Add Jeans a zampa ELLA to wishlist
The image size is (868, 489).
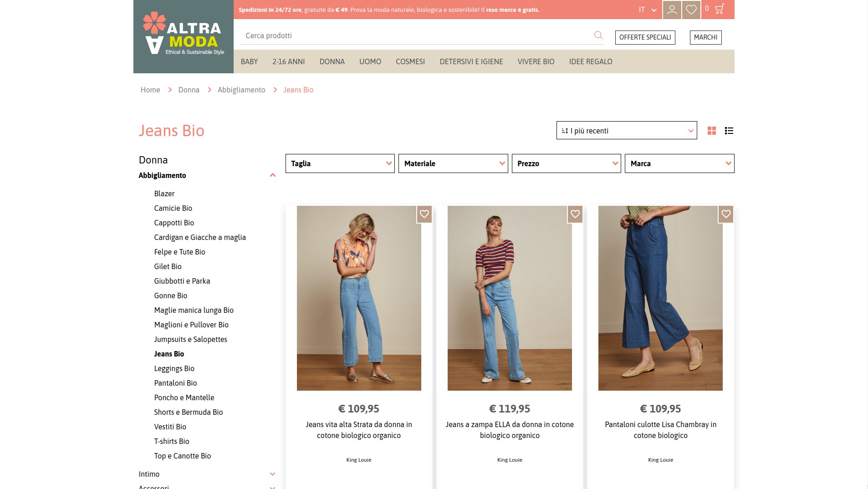tap(575, 214)
